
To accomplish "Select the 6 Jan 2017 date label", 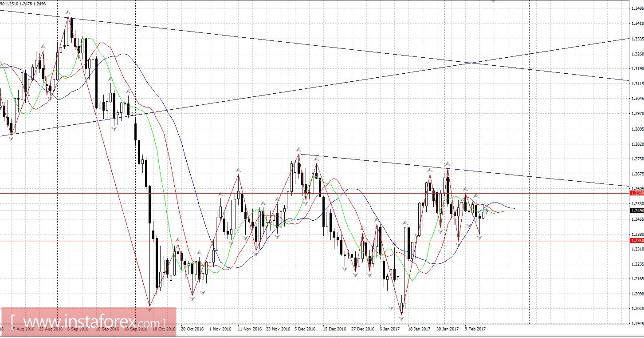I will pyautogui.click(x=389, y=330).
